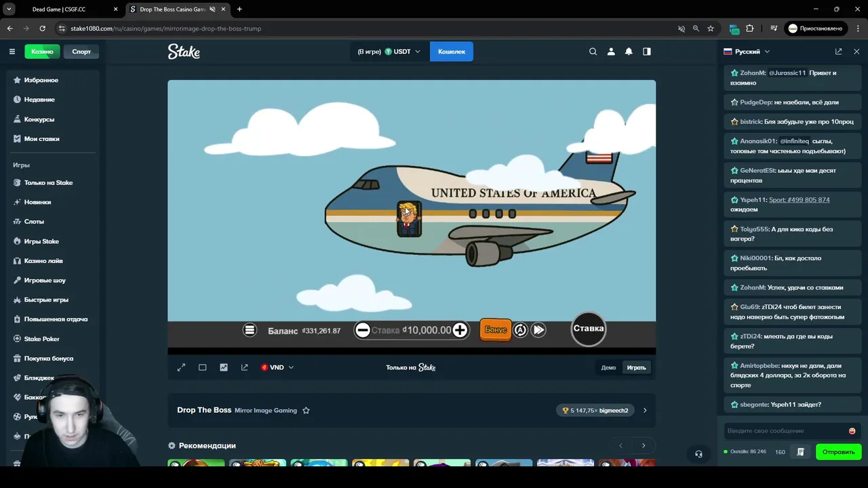This screenshot has width=868, height=488.
Task: Click the Mirror Image Gaming provider link
Action: point(266,411)
